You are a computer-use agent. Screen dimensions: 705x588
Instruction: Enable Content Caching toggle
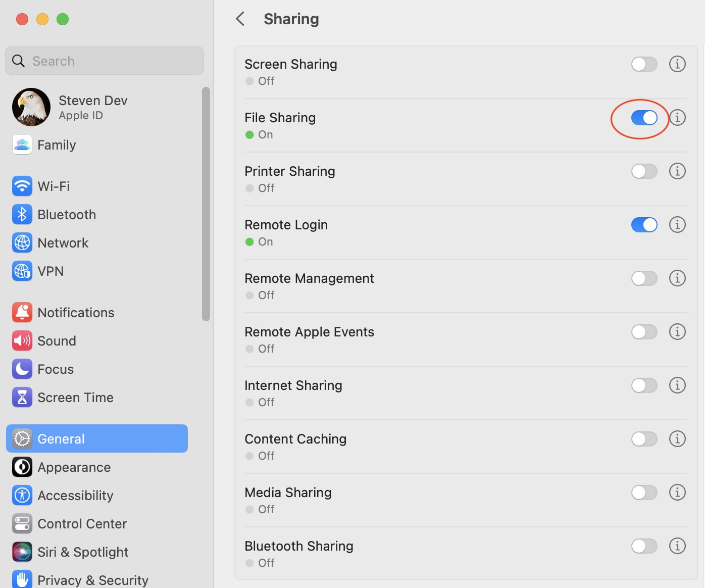[644, 439]
